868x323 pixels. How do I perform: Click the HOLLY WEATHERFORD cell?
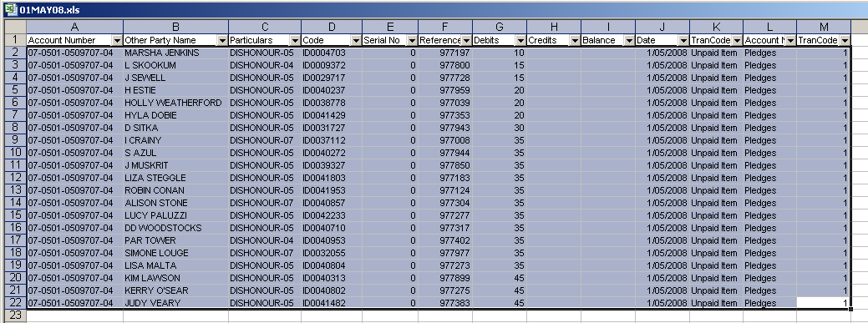[x=176, y=103]
